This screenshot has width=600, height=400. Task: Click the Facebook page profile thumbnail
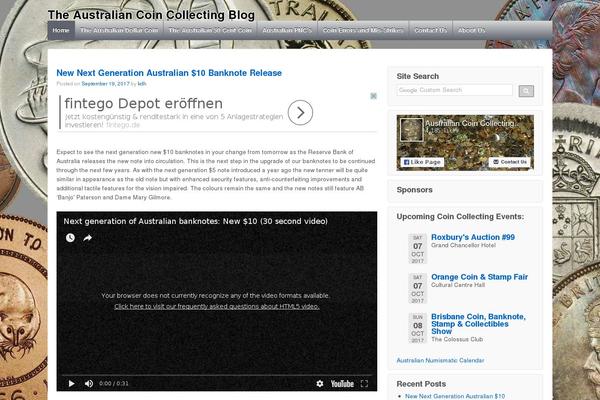point(411,130)
